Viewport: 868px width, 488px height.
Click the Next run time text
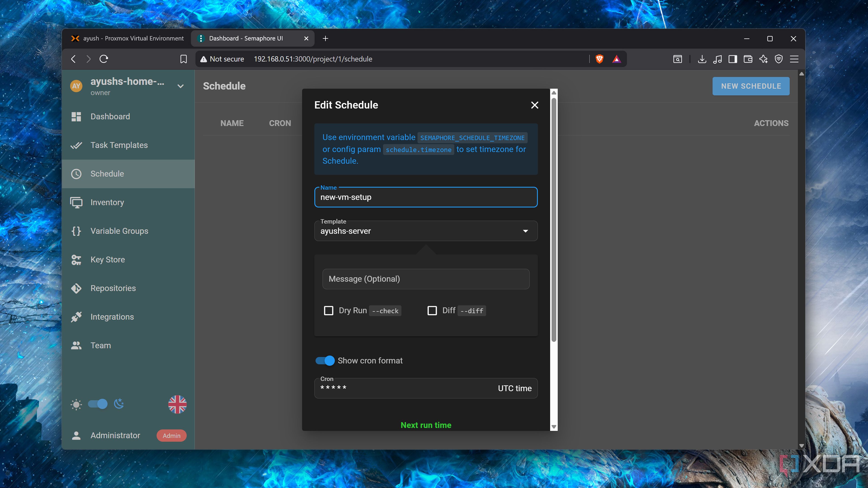[x=426, y=425]
